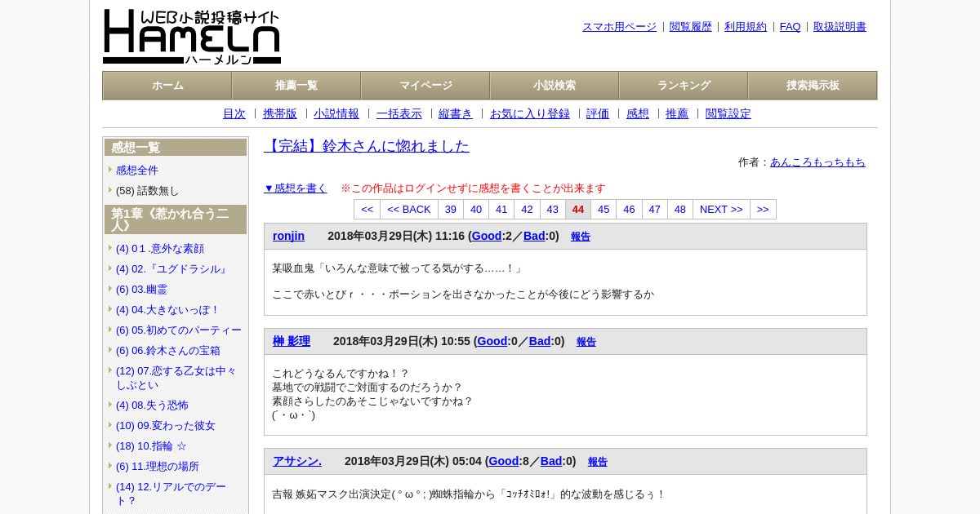Go to comments page 43
The image size is (980, 514).
pos(553,210)
